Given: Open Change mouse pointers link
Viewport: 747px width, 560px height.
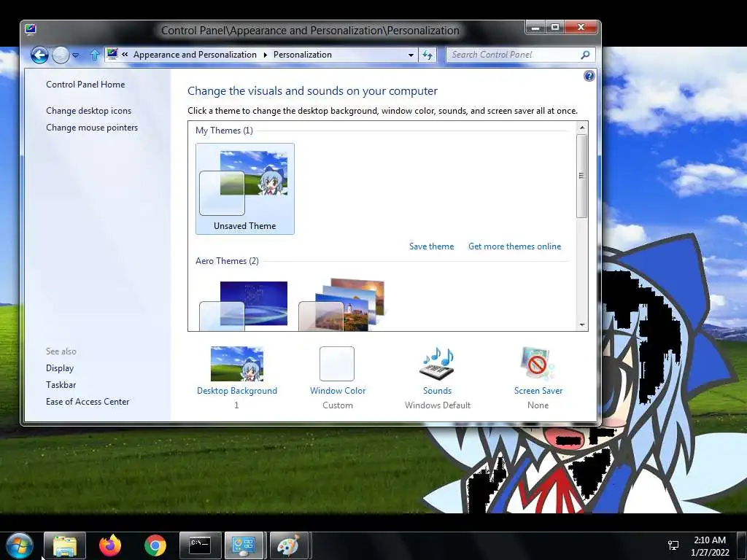Looking at the screenshot, I should click(x=92, y=128).
